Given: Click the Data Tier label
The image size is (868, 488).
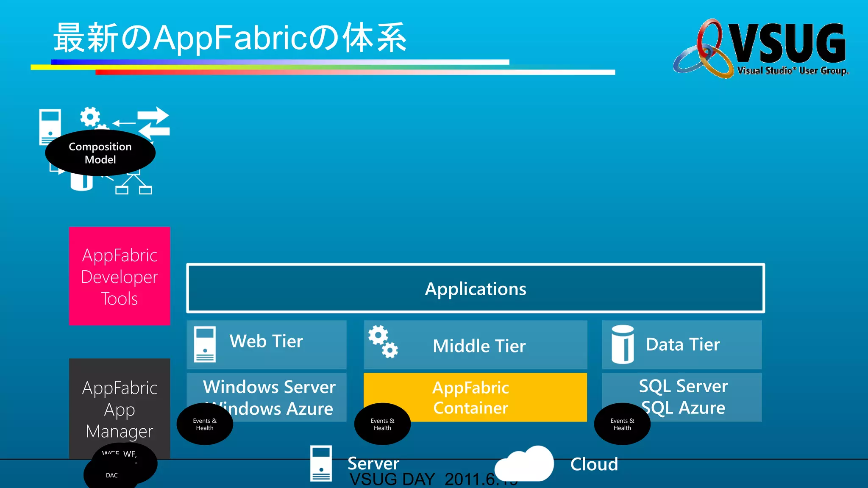Looking at the screenshot, I should click(x=683, y=344).
